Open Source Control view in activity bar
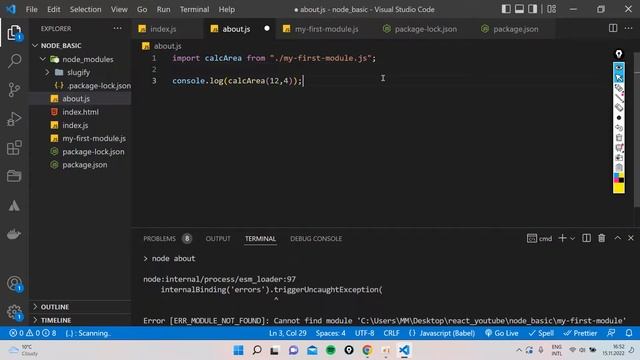 (14, 90)
